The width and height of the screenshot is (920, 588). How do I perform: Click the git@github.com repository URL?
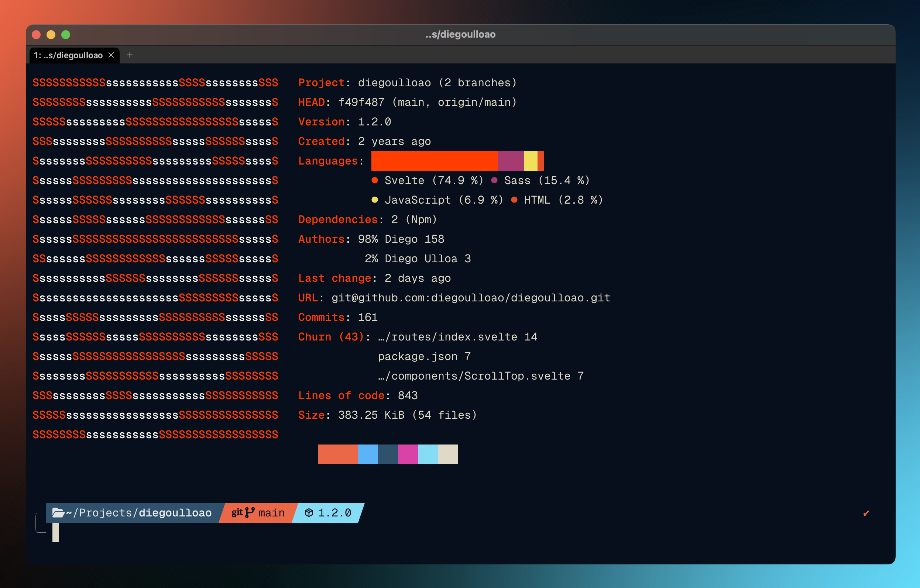(470, 298)
